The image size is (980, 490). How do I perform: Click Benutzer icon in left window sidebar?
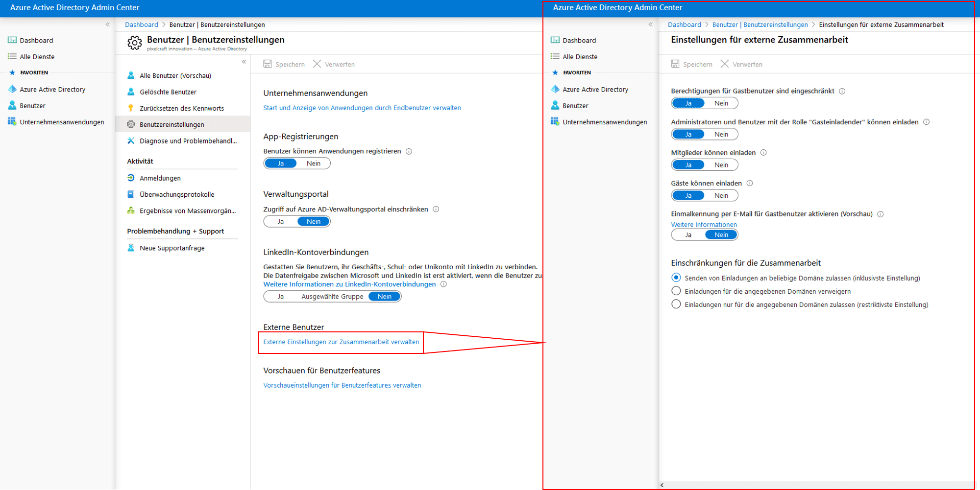[x=12, y=105]
